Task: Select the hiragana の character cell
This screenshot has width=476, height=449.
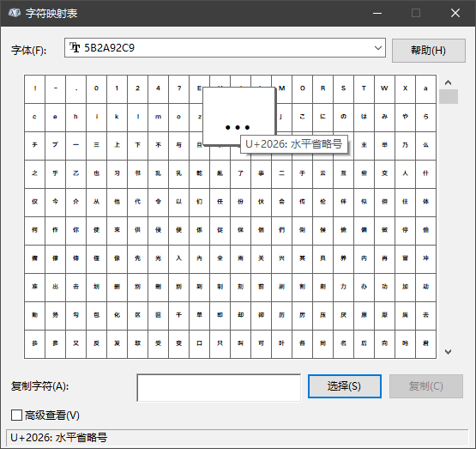Action: [343, 118]
